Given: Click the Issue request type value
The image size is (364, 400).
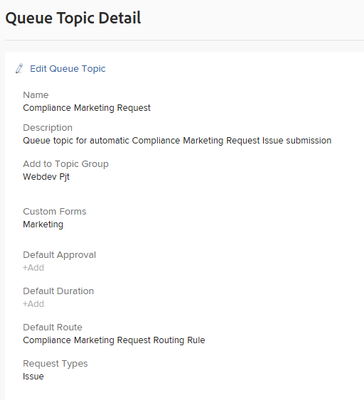Looking at the screenshot, I should (x=33, y=376).
